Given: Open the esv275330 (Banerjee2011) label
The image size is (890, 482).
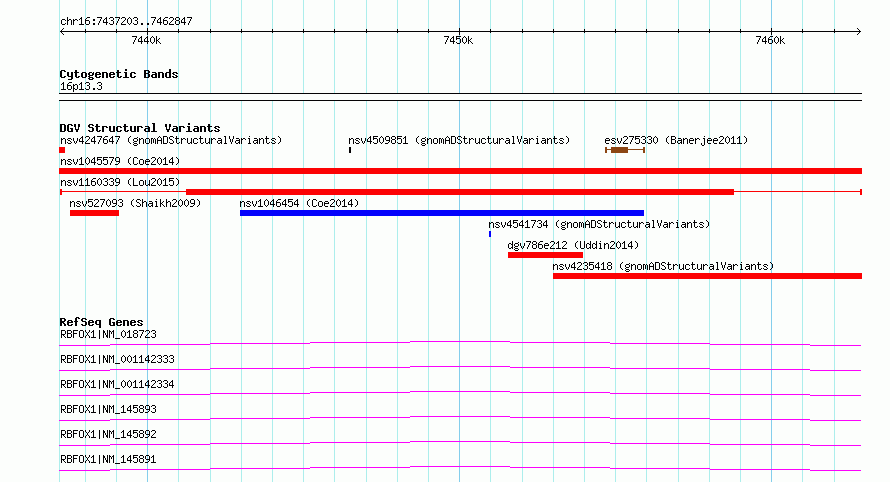Looking at the screenshot, I should coord(676,140).
